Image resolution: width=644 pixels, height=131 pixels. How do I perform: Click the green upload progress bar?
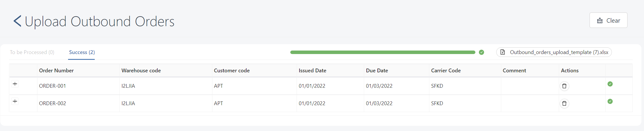tap(382, 52)
